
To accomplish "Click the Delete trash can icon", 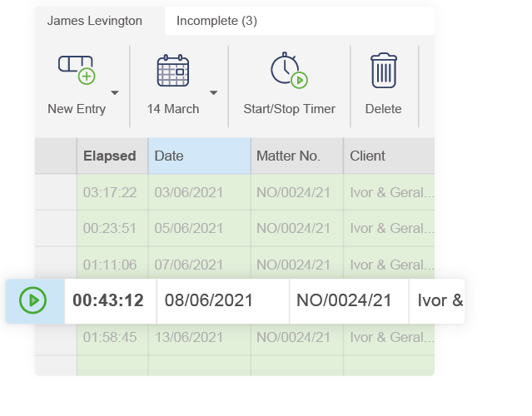I will pyautogui.click(x=384, y=71).
